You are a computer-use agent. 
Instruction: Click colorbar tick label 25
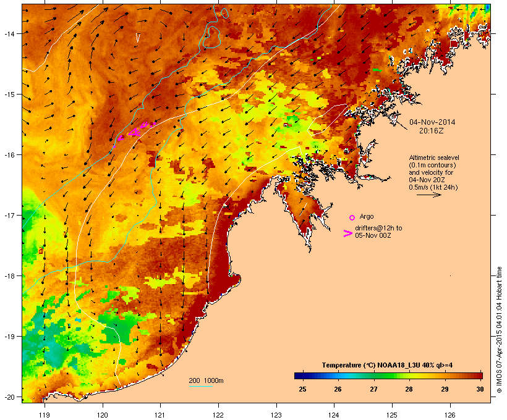302,389
